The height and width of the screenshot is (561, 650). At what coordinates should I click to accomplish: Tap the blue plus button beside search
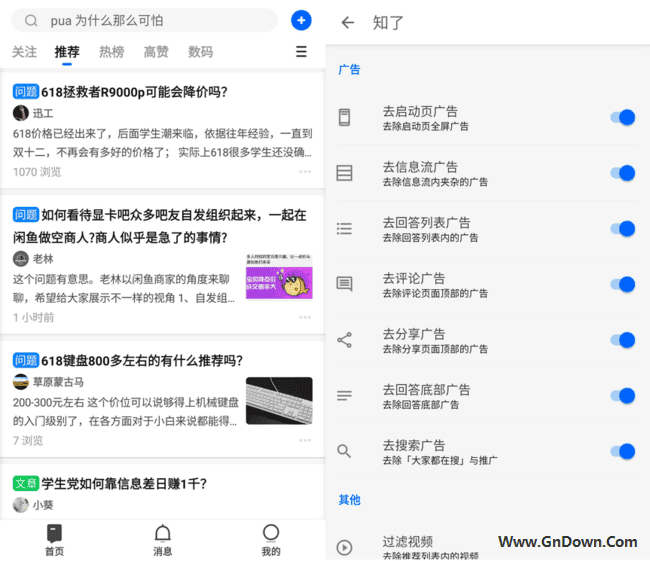pyautogui.click(x=301, y=20)
